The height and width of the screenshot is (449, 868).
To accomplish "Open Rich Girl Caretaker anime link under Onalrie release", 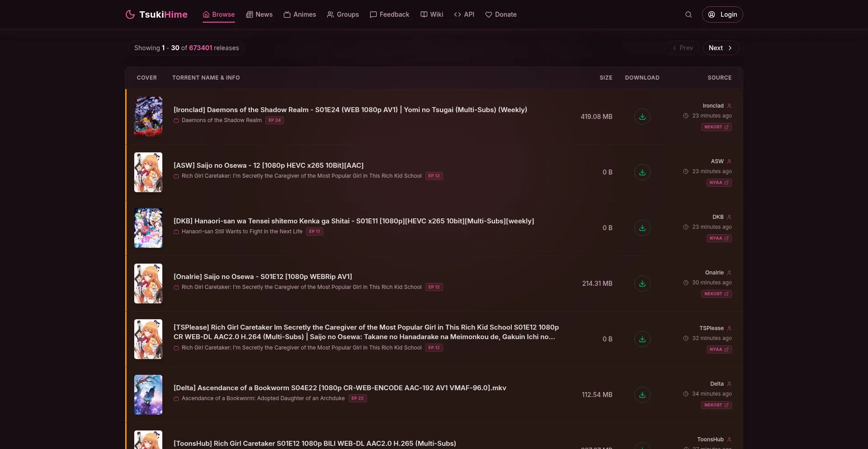I will (x=302, y=287).
